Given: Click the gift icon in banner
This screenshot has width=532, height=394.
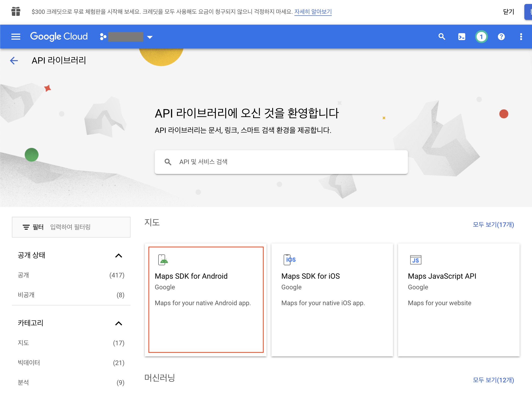Looking at the screenshot, I should click(16, 11).
